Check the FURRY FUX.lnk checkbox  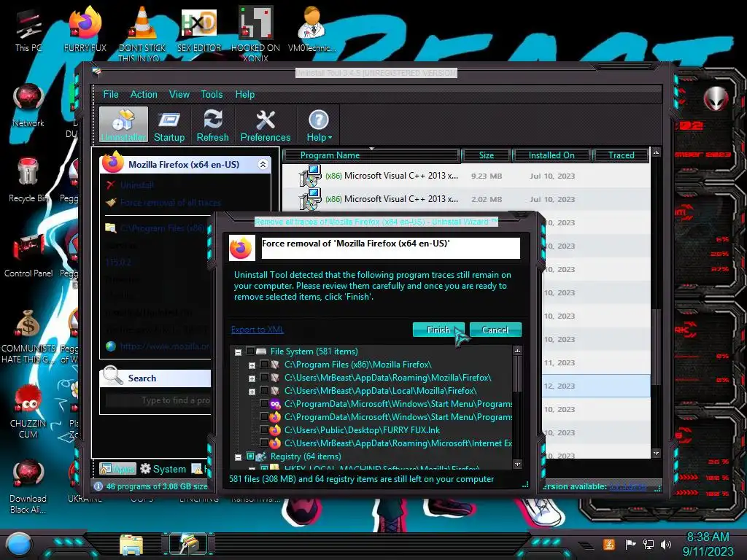click(264, 430)
